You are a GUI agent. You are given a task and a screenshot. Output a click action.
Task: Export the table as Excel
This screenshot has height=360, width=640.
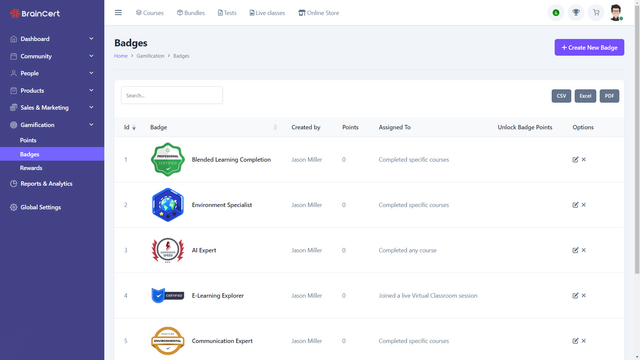(x=585, y=96)
